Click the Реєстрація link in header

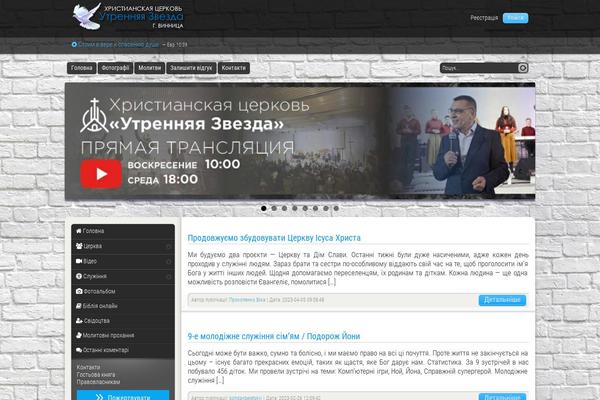[x=484, y=18]
